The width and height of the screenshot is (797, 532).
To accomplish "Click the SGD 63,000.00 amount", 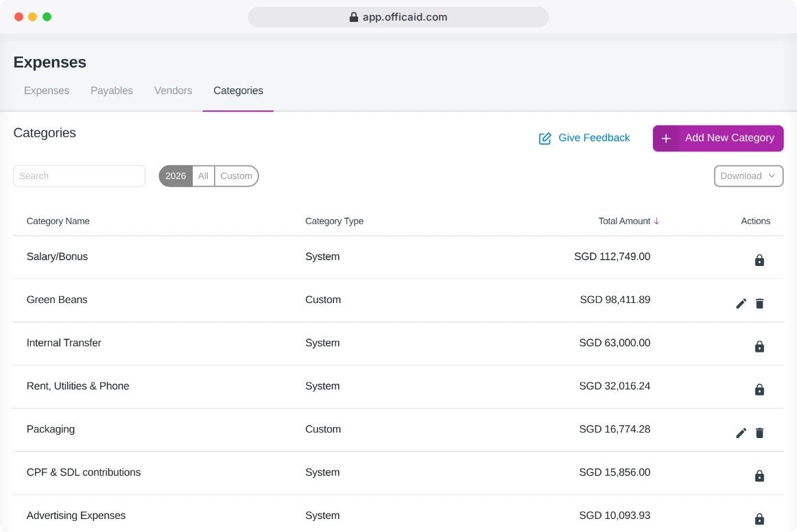I will point(615,343).
